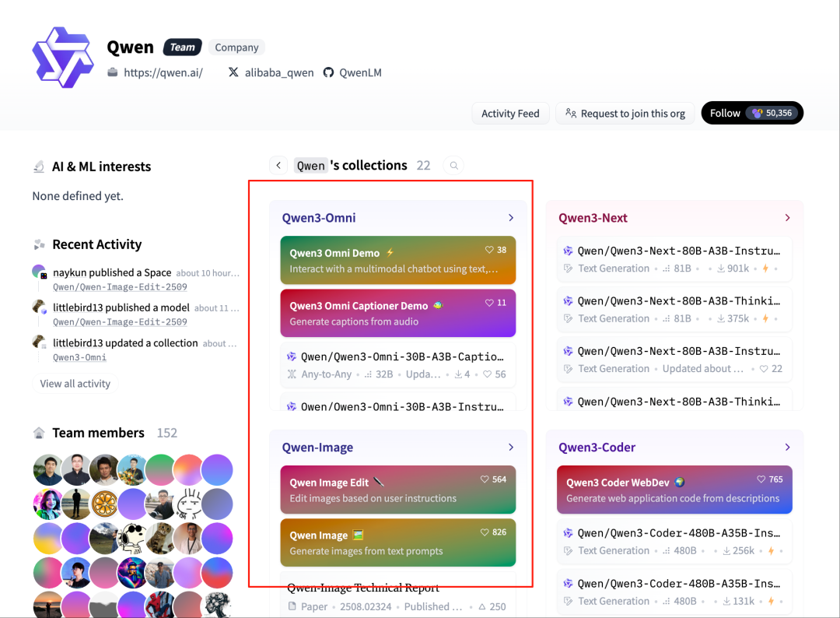
Task: Open the Qwen3-Next-80B-A3B-Instruct entry with 22 likes
Action: pos(674,360)
